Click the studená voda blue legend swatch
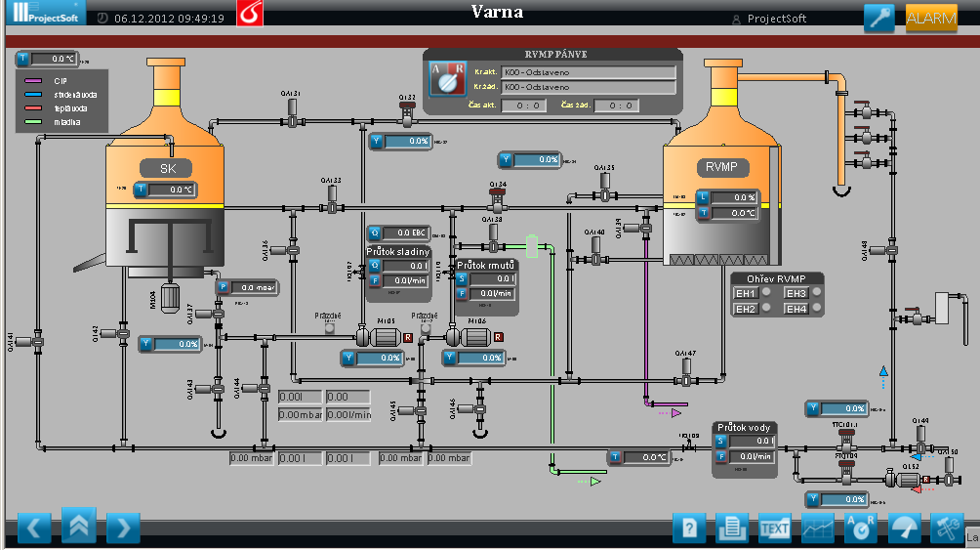 tap(33, 95)
